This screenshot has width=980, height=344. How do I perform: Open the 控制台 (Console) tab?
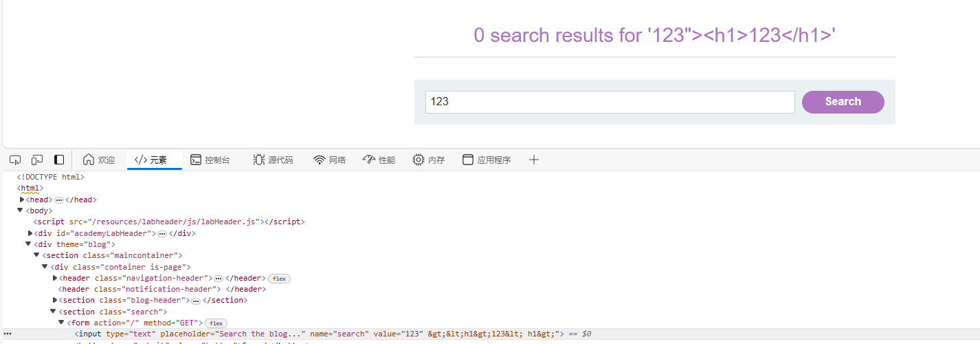pyautogui.click(x=210, y=160)
